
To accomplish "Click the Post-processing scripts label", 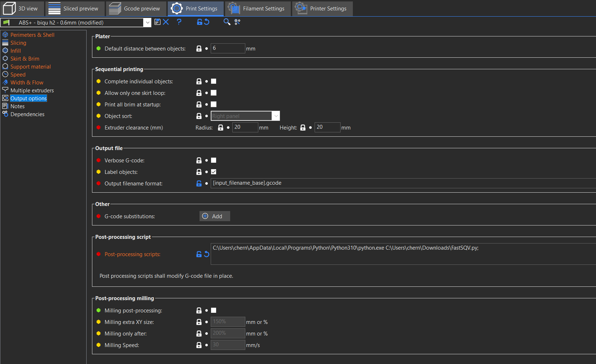I will coord(132,254).
